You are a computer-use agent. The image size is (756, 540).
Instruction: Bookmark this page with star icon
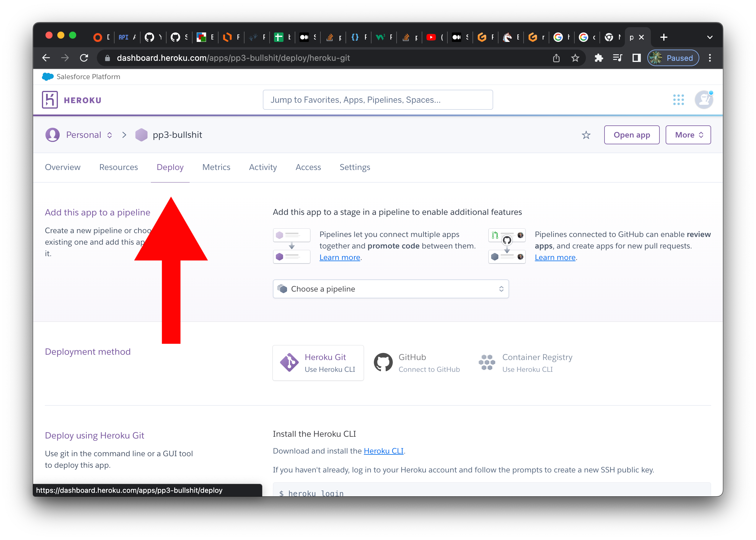pos(575,58)
